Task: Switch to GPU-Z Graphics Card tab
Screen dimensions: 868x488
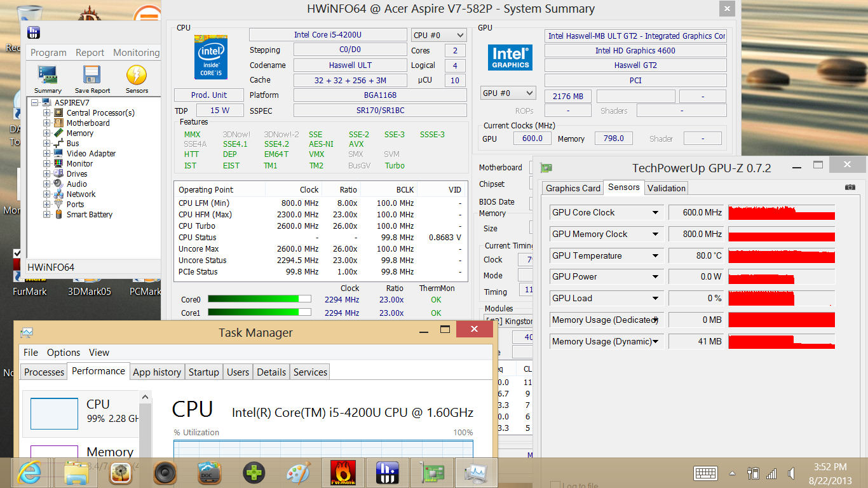Action: click(573, 188)
